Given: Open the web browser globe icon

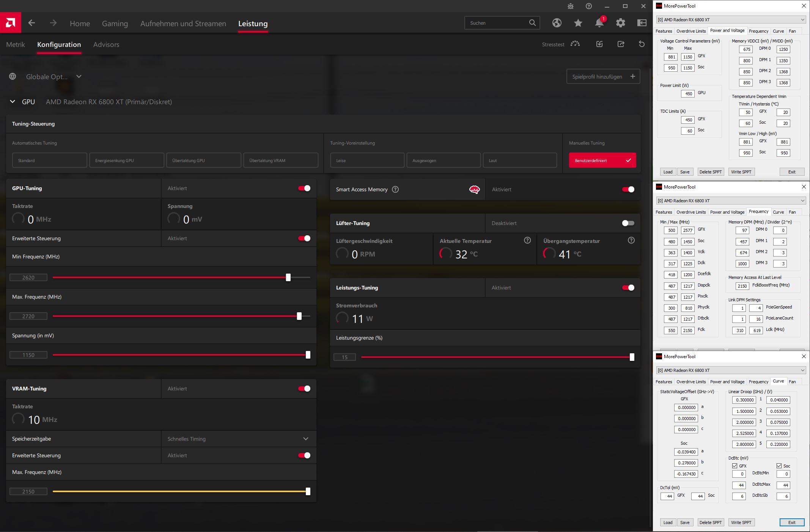Looking at the screenshot, I should pyautogui.click(x=557, y=23).
